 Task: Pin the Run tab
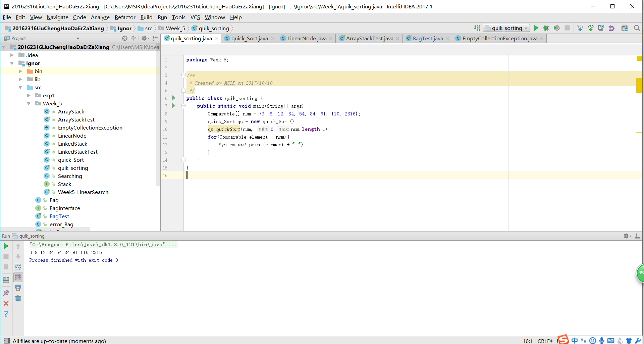tap(6, 293)
